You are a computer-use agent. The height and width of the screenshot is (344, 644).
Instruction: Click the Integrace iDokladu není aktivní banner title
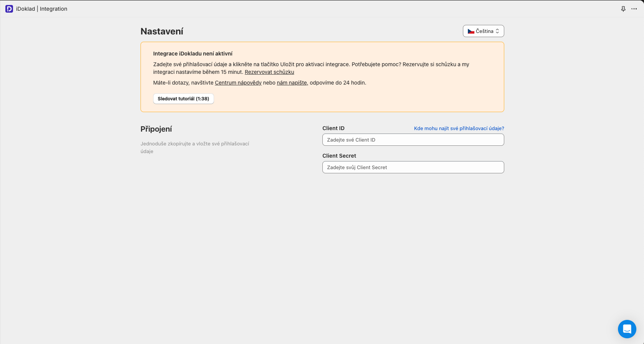click(x=193, y=54)
